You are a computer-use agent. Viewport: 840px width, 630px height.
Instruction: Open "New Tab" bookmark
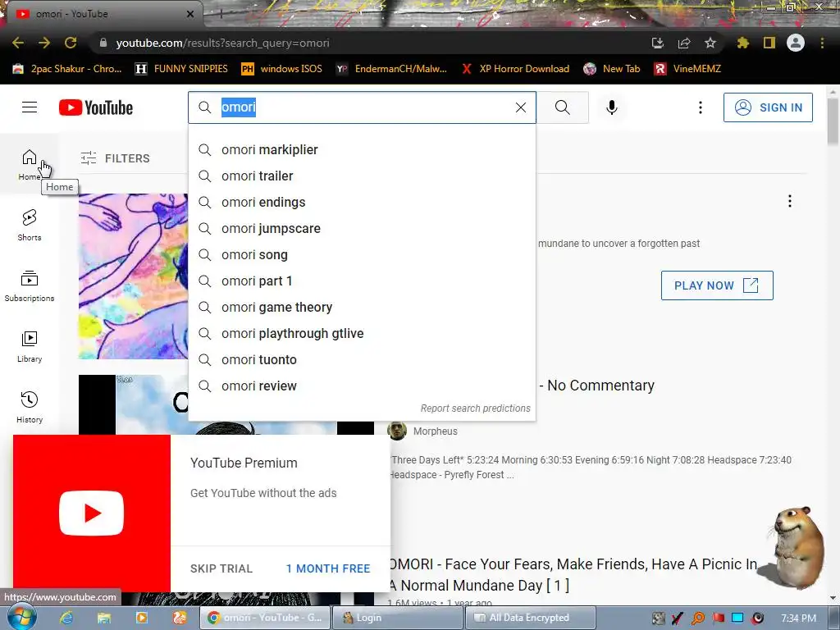612,69
